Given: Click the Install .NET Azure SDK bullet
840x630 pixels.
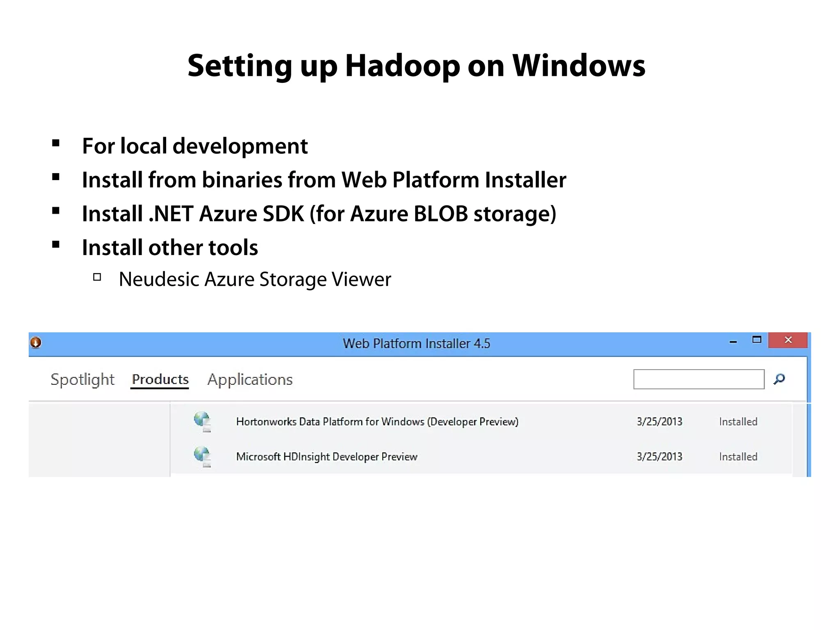Looking at the screenshot, I should 319,214.
